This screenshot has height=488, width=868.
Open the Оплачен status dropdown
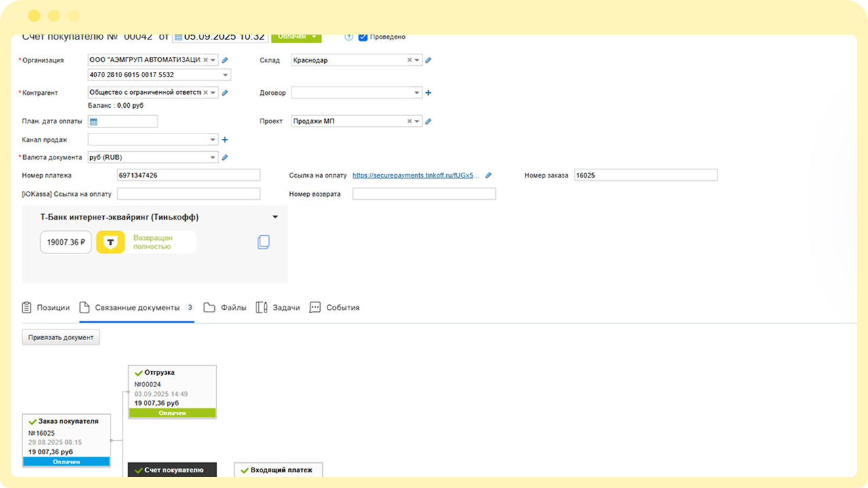point(296,38)
